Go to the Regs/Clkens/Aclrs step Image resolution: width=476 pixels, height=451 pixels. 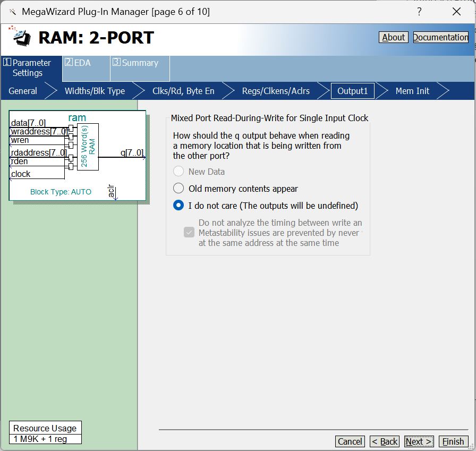point(276,91)
